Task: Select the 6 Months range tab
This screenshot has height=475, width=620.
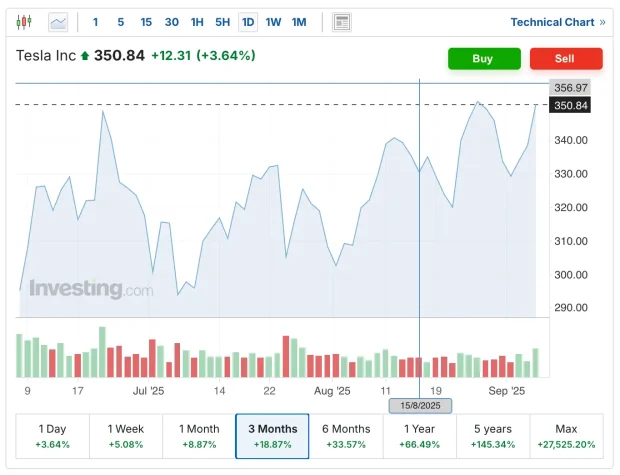Action: (x=346, y=436)
